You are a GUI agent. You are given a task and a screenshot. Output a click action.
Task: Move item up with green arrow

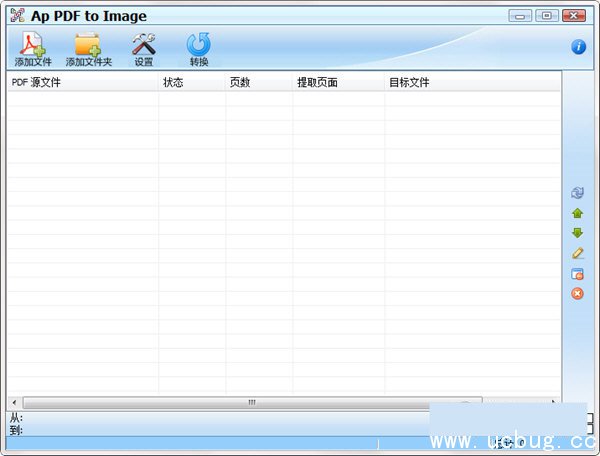tap(577, 213)
